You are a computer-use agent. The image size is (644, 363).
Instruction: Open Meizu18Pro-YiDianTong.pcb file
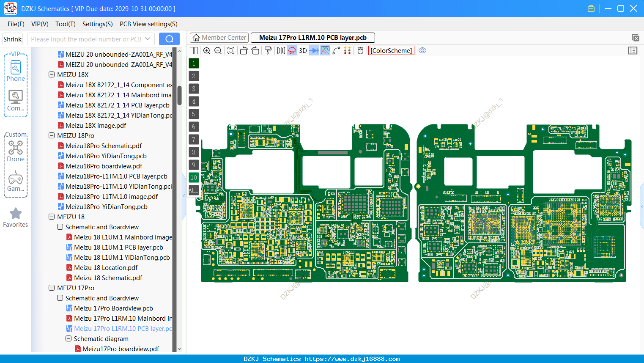[106, 206]
